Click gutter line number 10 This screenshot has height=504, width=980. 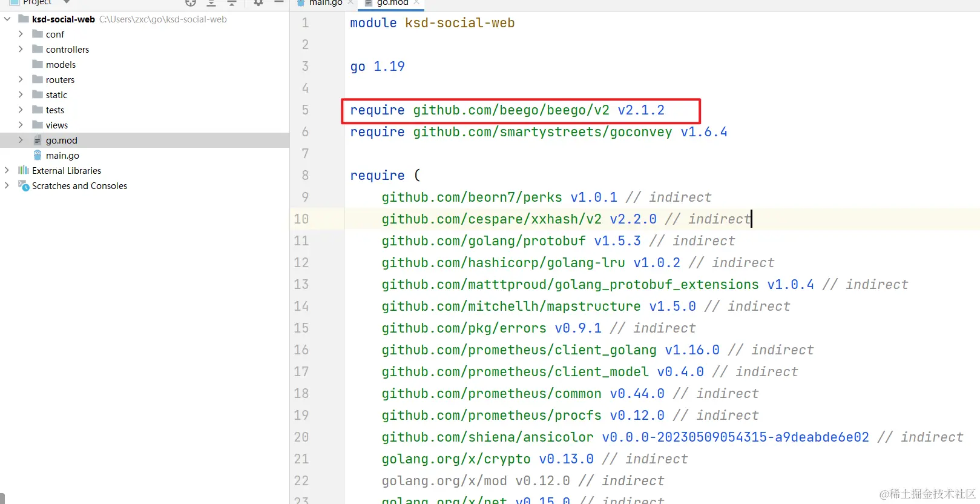(x=301, y=219)
